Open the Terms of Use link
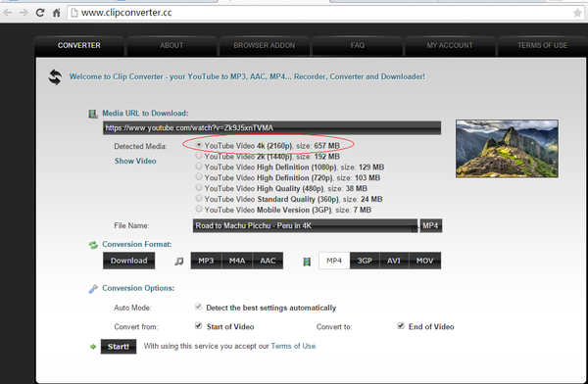Viewport: 588px width, 384px height. pyautogui.click(x=294, y=346)
